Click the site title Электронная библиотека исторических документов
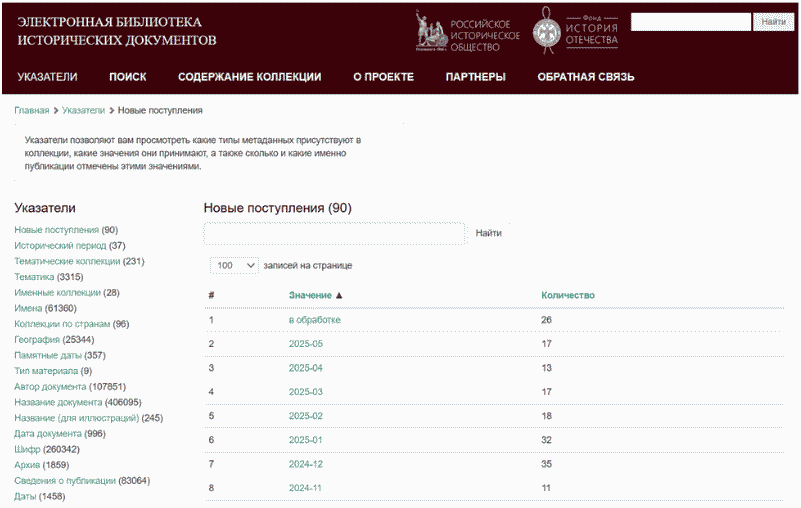Viewport: 801px width, 508px height. pyautogui.click(x=116, y=31)
